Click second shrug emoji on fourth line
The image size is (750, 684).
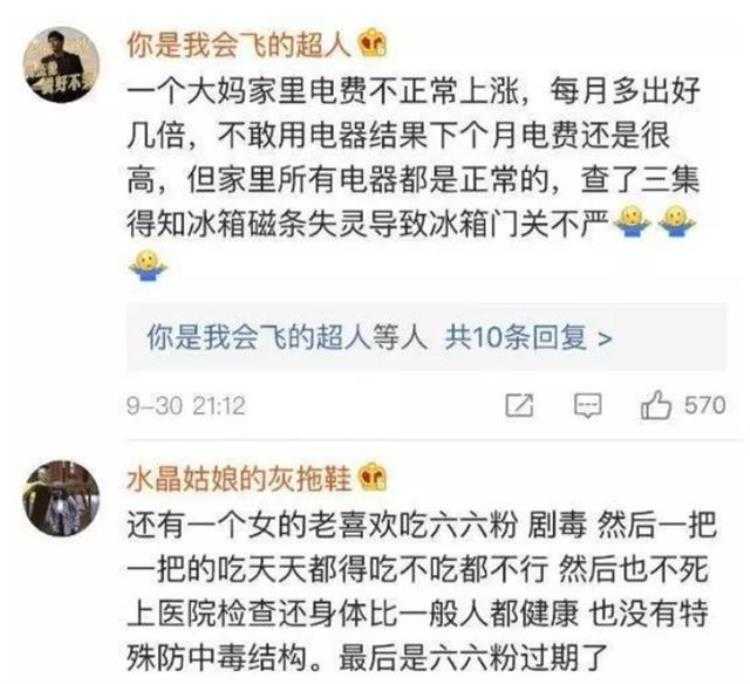(x=677, y=220)
